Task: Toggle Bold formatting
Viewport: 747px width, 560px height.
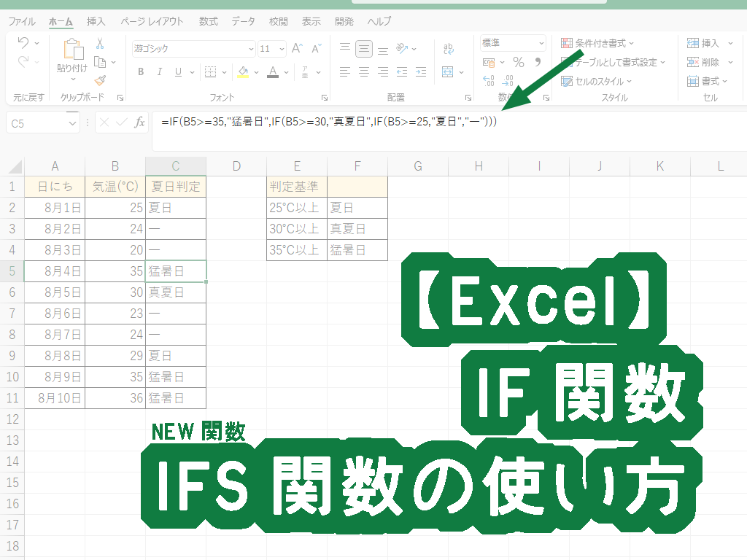Action: [141, 72]
